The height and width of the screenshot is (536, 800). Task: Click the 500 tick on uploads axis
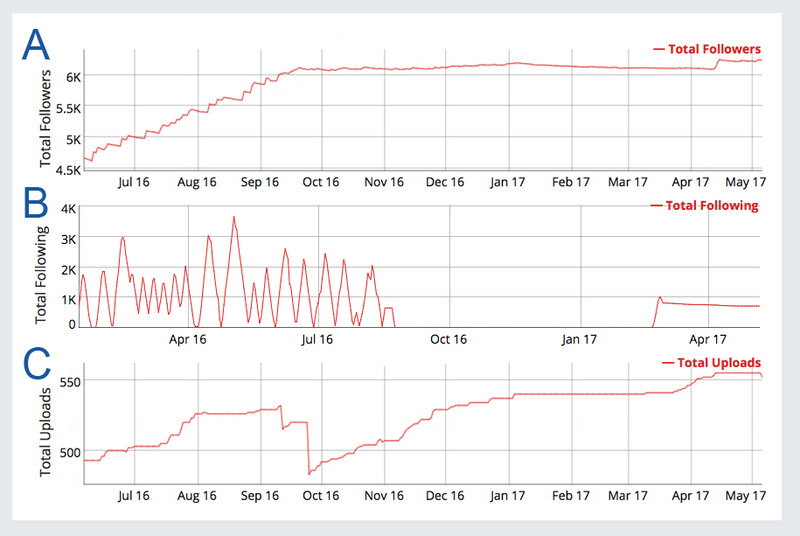[70, 452]
